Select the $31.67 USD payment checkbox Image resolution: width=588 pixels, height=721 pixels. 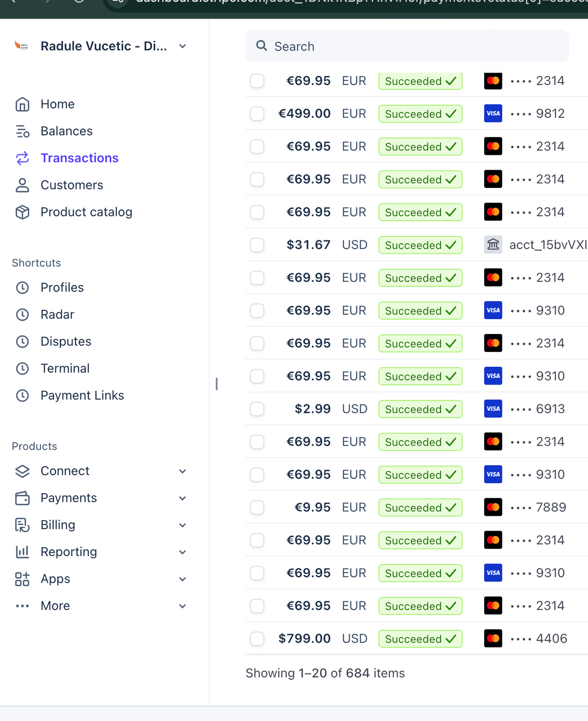point(257,245)
